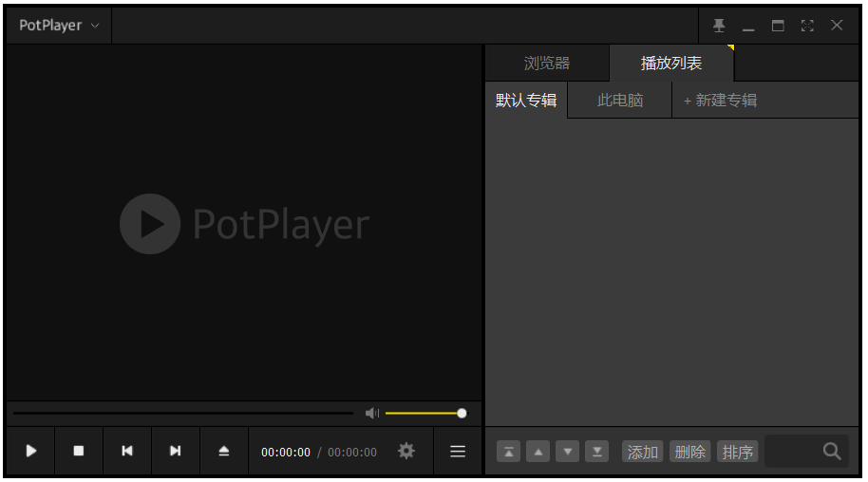The width and height of the screenshot is (868, 482).
Task: Move playlist item to top
Action: coord(509,452)
